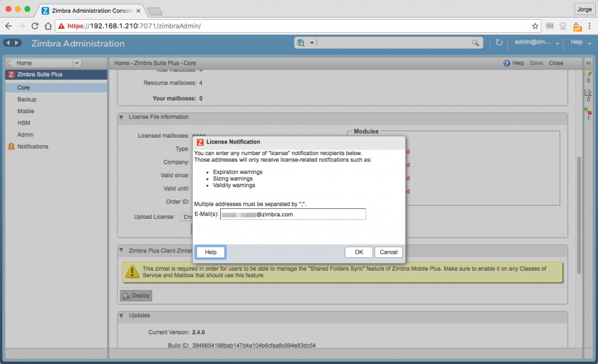Bookmark this page with the star
The width and height of the screenshot is (598, 364).
click(x=535, y=26)
